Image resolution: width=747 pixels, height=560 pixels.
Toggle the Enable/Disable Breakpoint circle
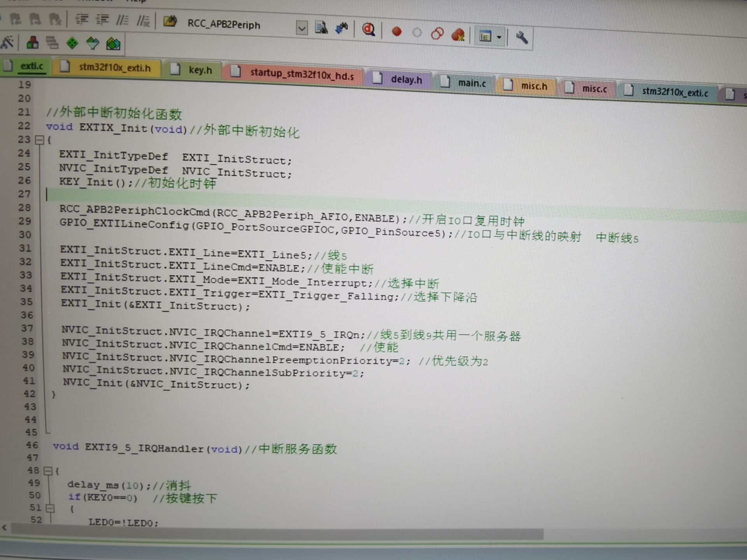417,33
